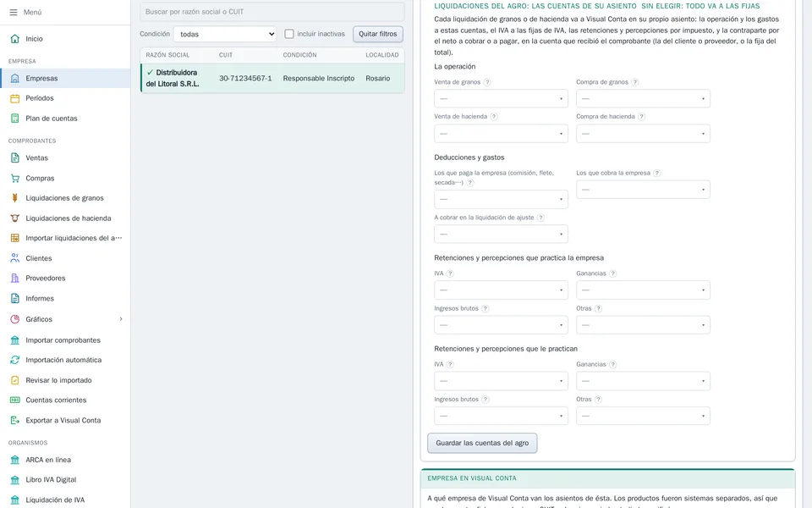This screenshot has height=508, width=812.
Task: Click the Libro IVA Digital icon
Action: click(15, 479)
